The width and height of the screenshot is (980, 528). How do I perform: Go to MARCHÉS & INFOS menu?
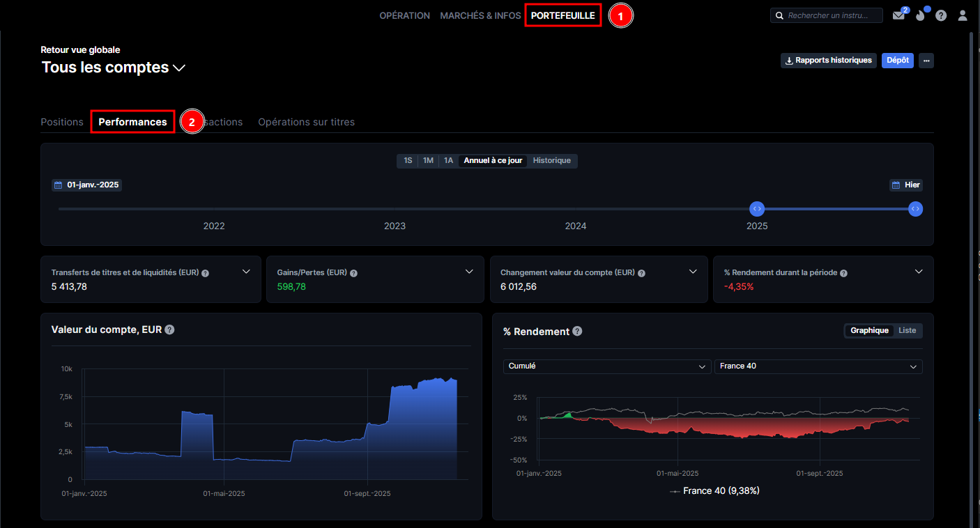(x=480, y=15)
